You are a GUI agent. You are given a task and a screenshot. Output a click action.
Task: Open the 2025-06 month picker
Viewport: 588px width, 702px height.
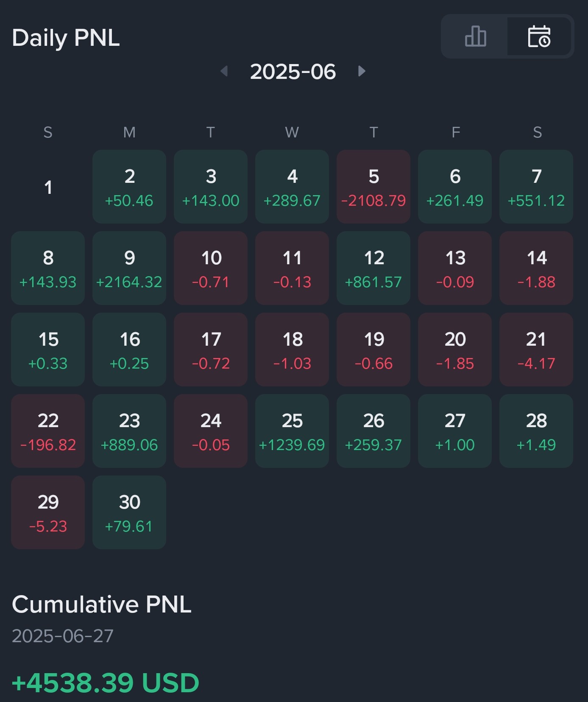pos(293,72)
